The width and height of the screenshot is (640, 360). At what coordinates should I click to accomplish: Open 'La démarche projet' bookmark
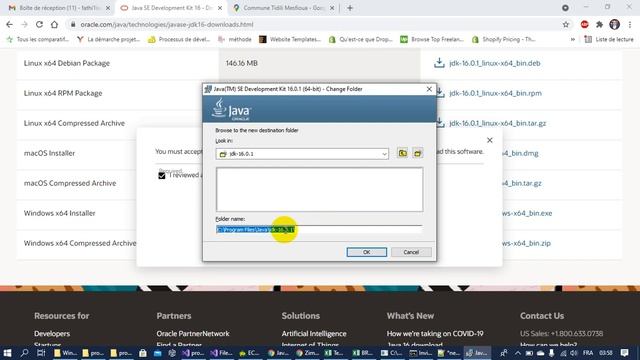tap(108, 40)
